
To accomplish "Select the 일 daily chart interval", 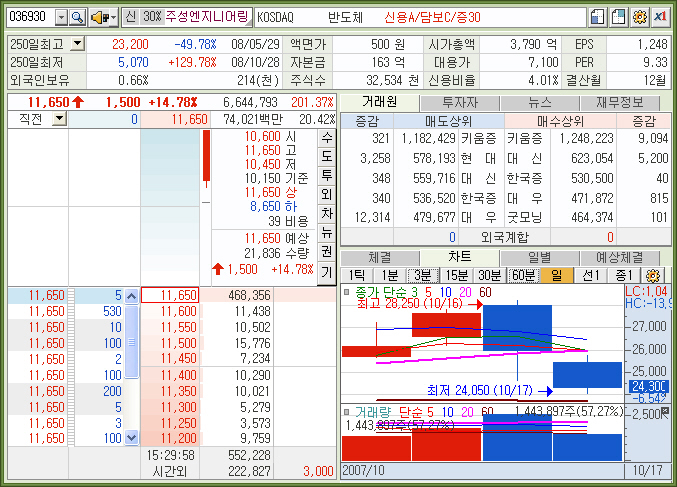I will (x=556, y=275).
